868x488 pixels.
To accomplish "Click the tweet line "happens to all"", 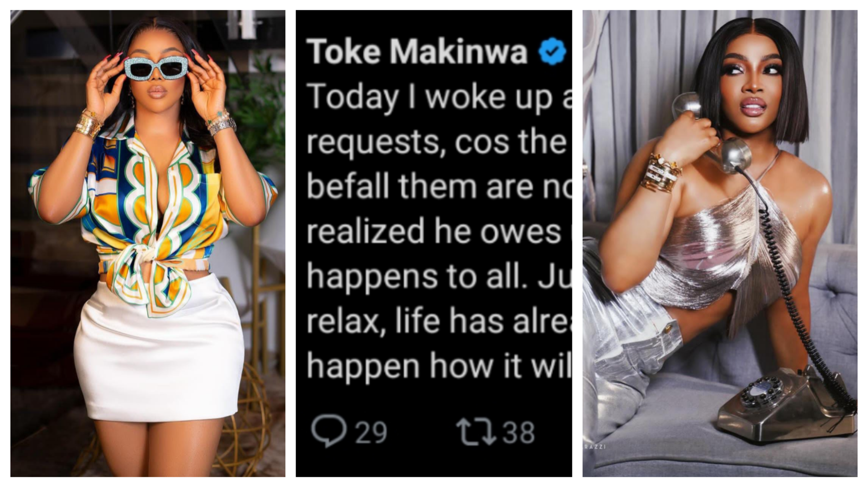I will 439,277.
